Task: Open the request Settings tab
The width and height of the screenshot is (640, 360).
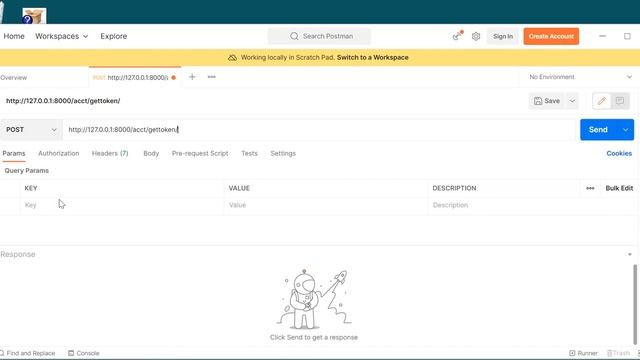Action: (x=283, y=153)
